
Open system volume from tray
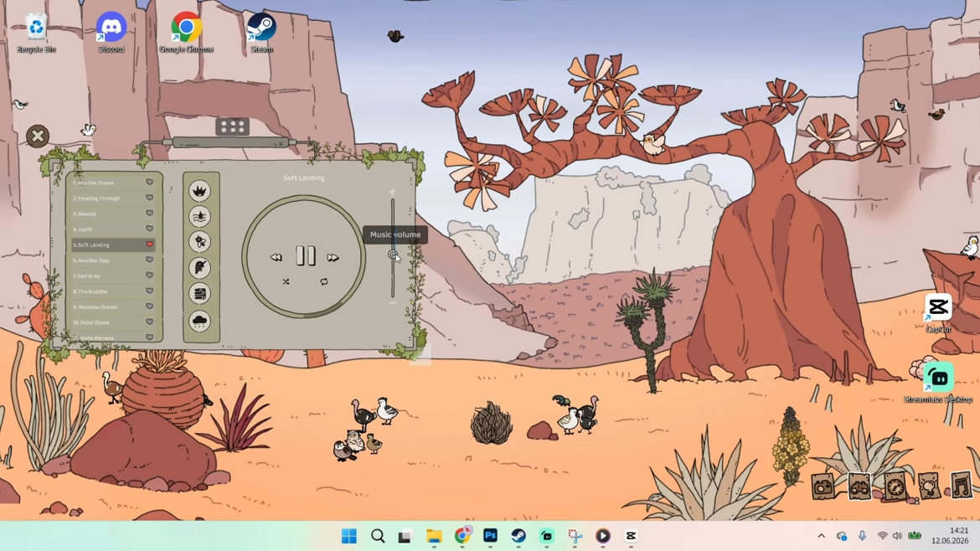(x=898, y=536)
